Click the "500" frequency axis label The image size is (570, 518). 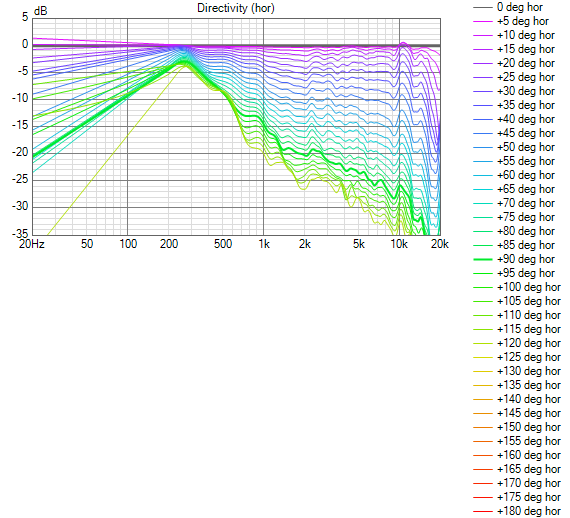(222, 244)
